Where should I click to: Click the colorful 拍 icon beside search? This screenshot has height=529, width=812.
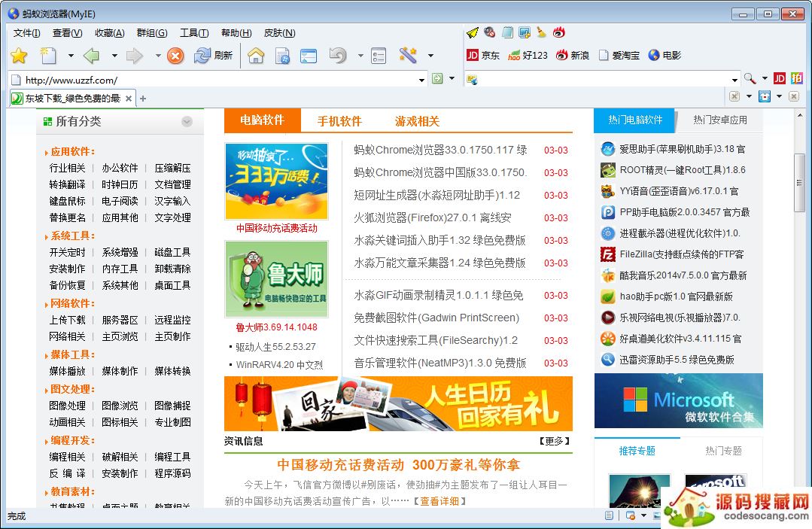(796, 79)
